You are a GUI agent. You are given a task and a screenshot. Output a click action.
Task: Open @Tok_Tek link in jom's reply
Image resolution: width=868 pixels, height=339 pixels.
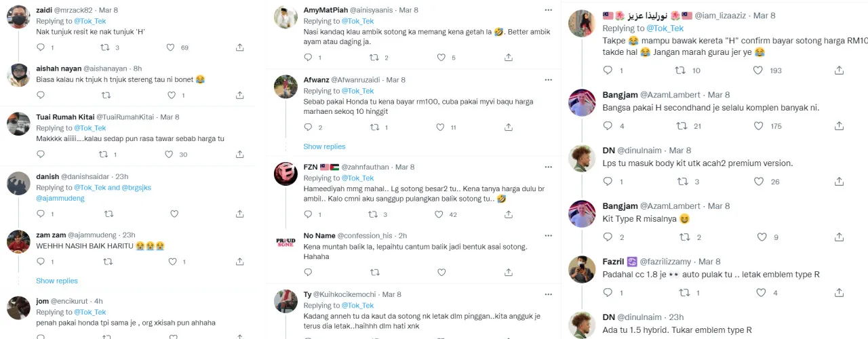tap(90, 313)
